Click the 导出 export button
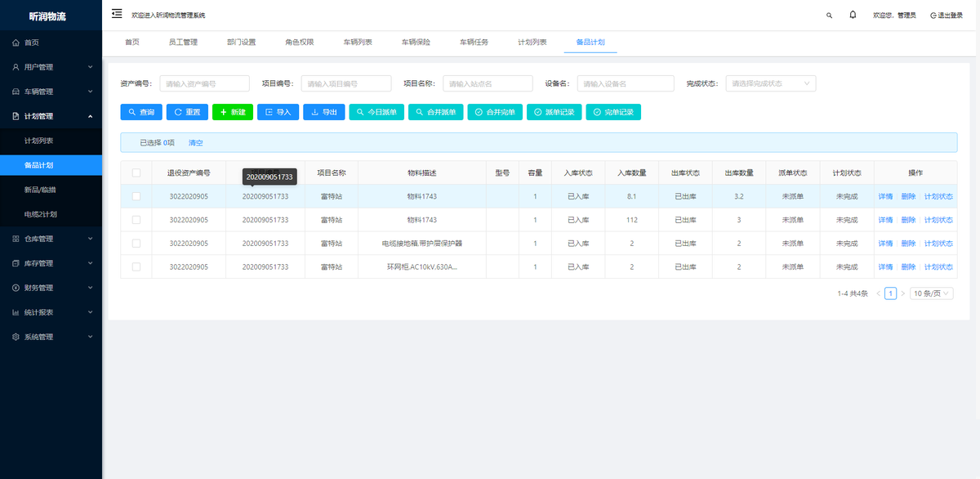The height and width of the screenshot is (479, 980). [323, 112]
